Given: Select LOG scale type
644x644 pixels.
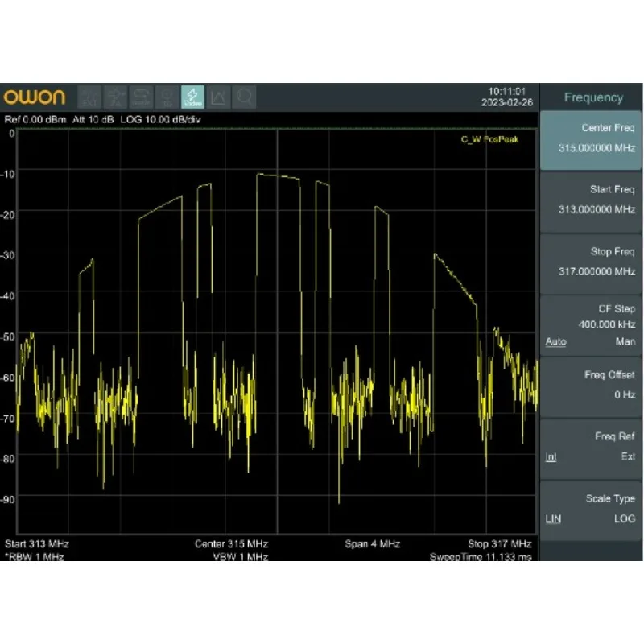Looking at the screenshot, I should click(624, 519).
